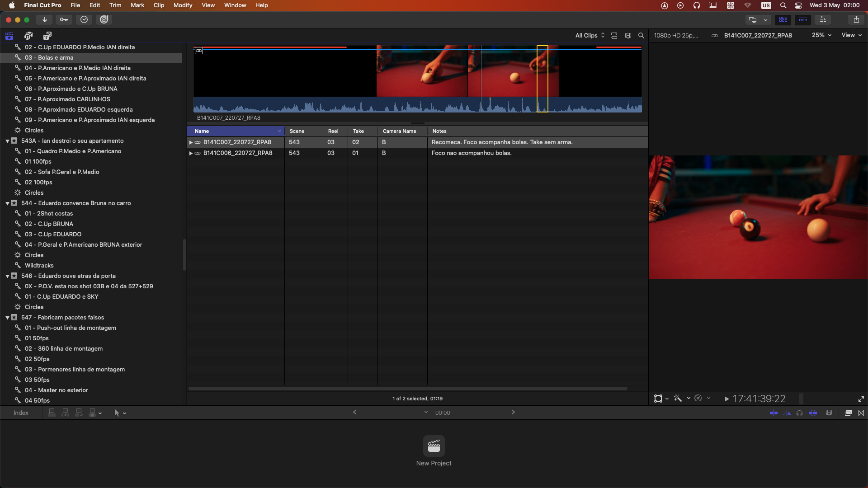The height and width of the screenshot is (488, 868).
Task: Click the browser search magnifier icon
Action: (x=641, y=36)
